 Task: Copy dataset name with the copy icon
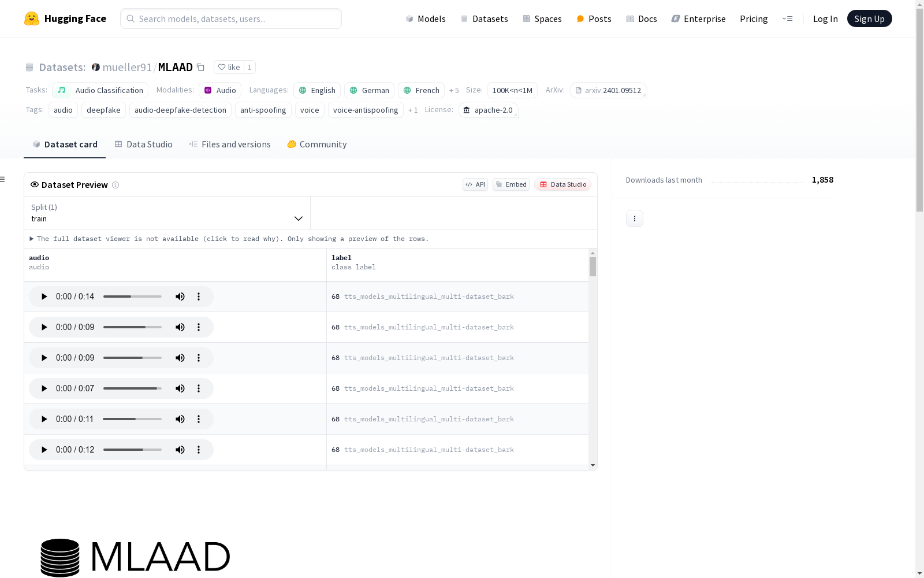200,67
